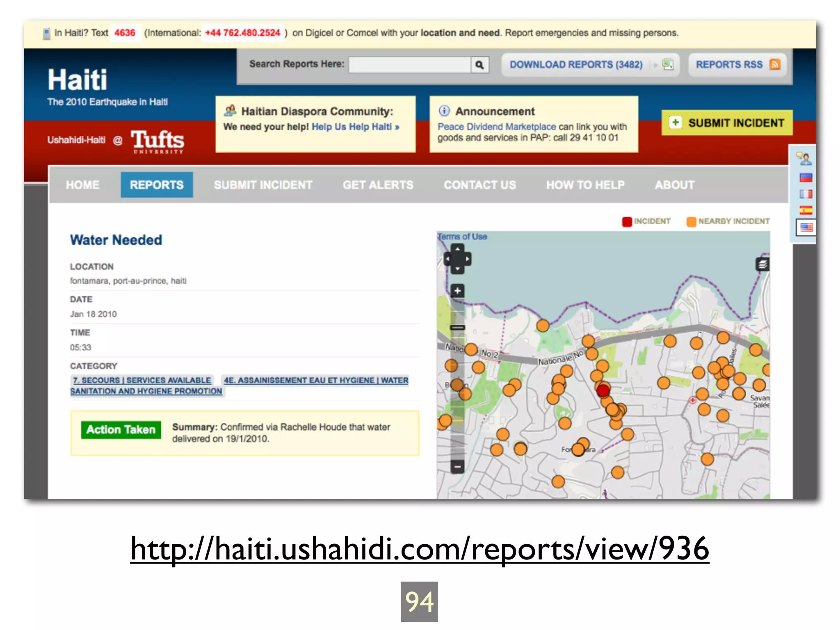Open the Get Alerts tab
The image size is (840, 630).
(378, 185)
